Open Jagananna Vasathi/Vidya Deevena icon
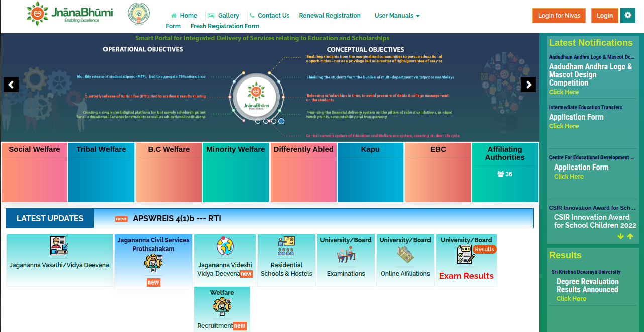 [x=59, y=246]
